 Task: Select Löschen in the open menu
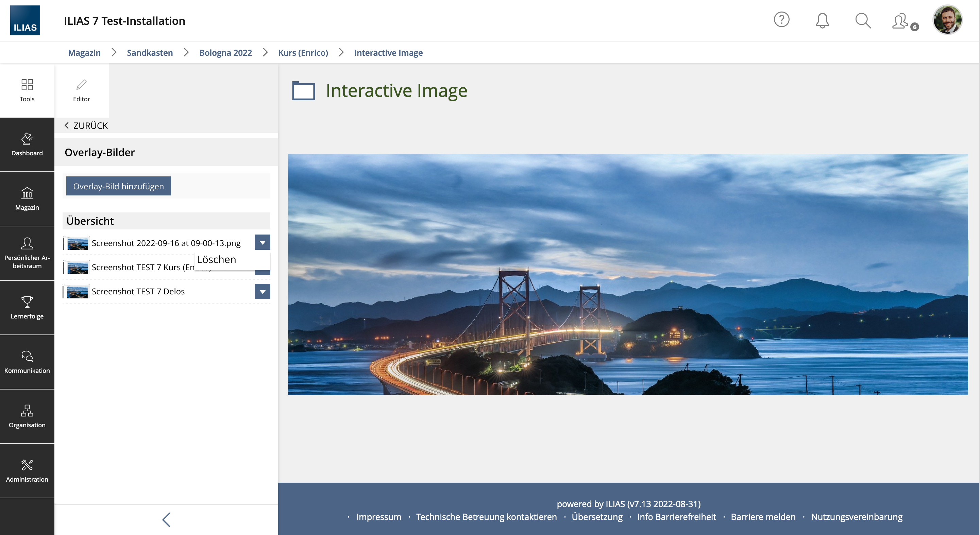(x=217, y=260)
